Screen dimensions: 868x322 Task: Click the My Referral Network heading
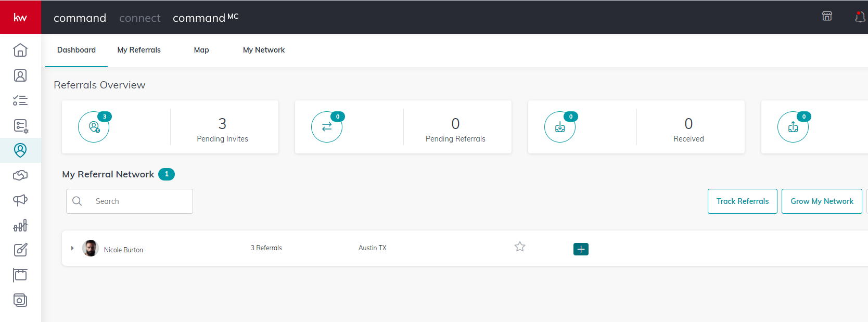pos(108,174)
